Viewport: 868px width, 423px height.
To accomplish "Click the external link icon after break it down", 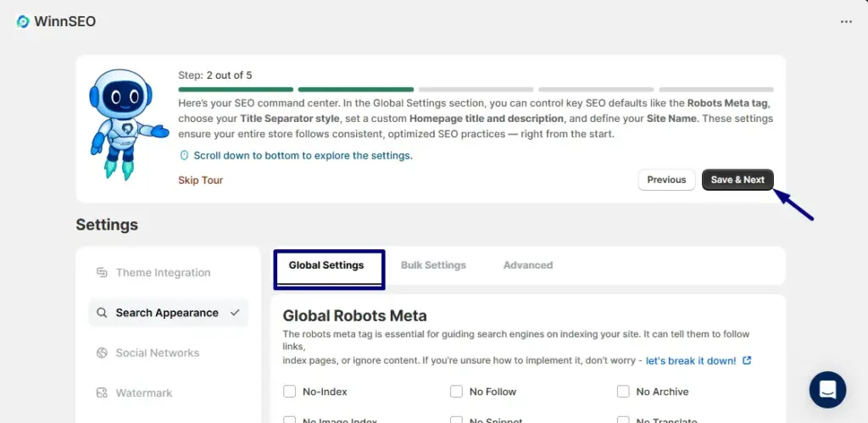I will [x=747, y=360].
